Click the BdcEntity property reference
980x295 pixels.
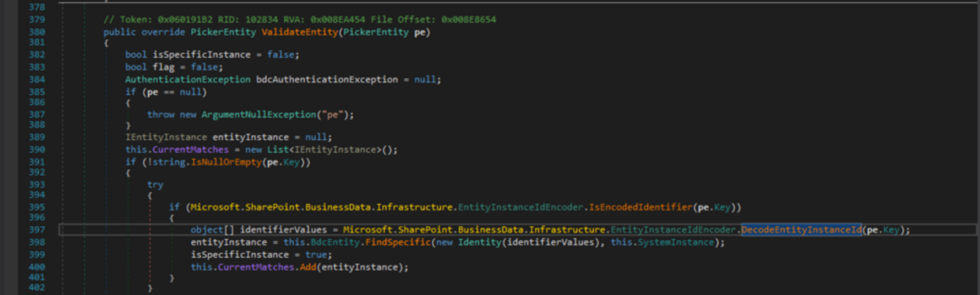pos(335,242)
